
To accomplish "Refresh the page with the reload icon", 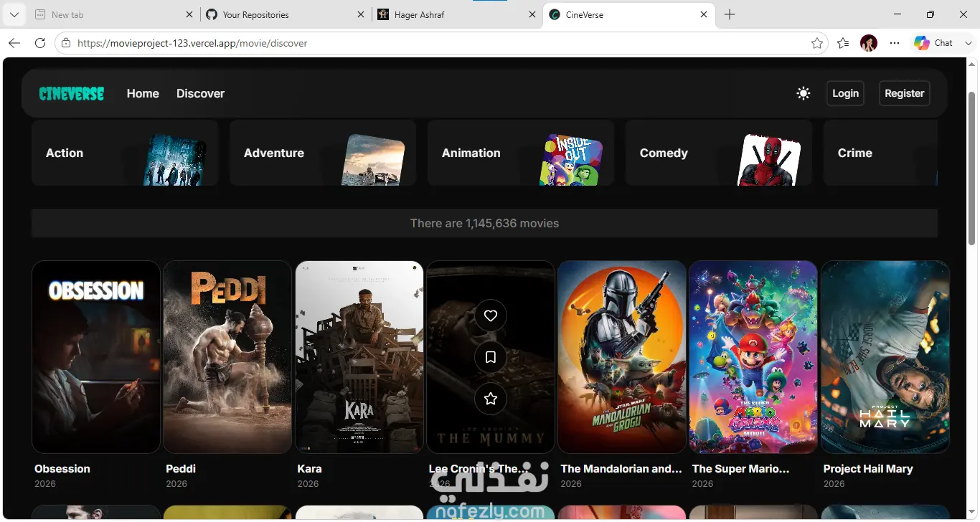I will 40,43.
